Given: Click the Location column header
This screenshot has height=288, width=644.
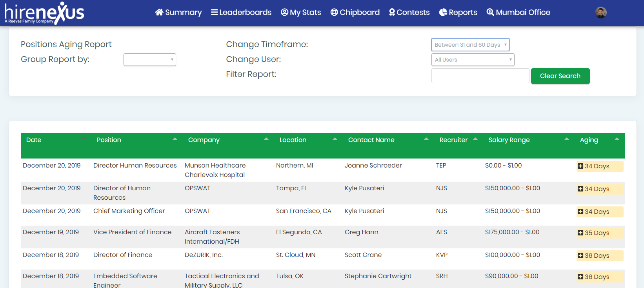Looking at the screenshot, I should coord(308,146).
